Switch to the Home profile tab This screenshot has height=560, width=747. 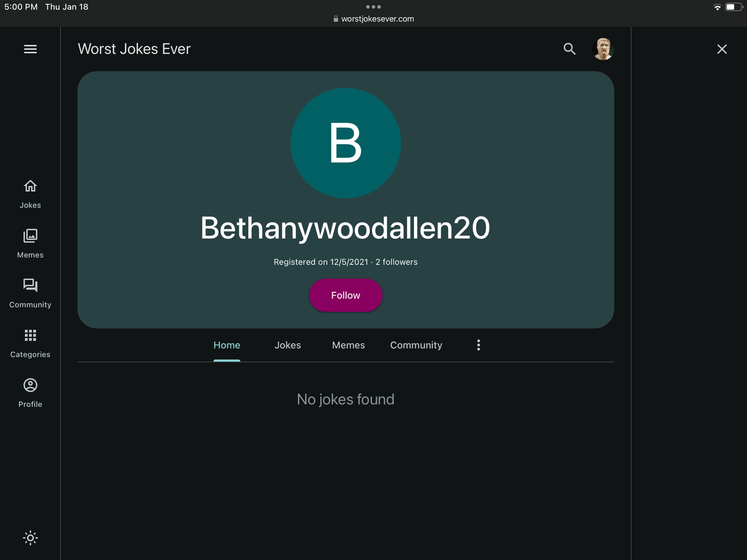[227, 345]
